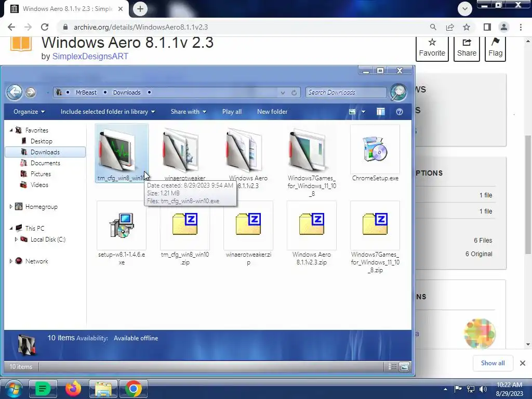Open the Windows Aero 8.1.1v2.3 folder
Viewport: 532px width, 399px height.
pyautogui.click(x=248, y=157)
